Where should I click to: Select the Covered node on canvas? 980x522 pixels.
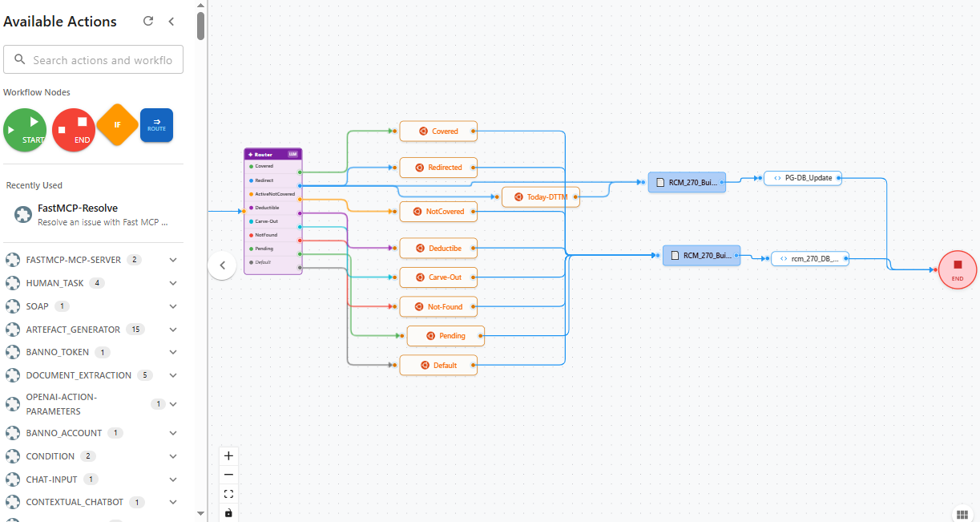pos(438,132)
